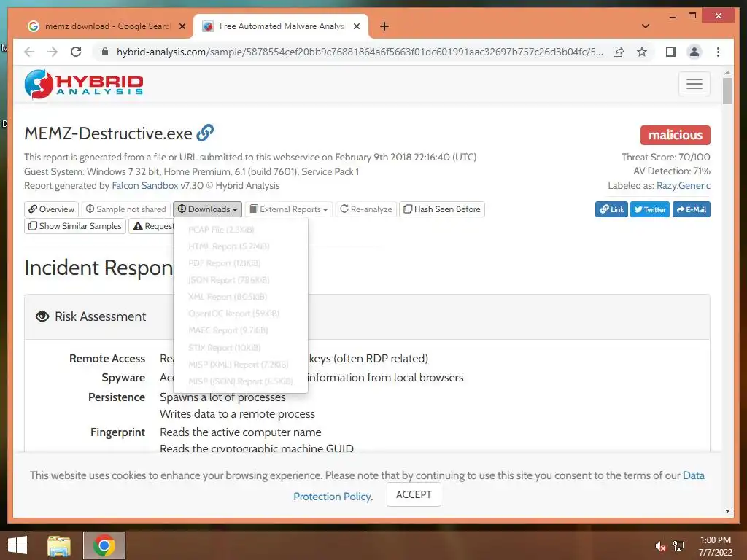This screenshot has height=560, width=747.
Task: Go forward in browser history
Action: coord(53,52)
